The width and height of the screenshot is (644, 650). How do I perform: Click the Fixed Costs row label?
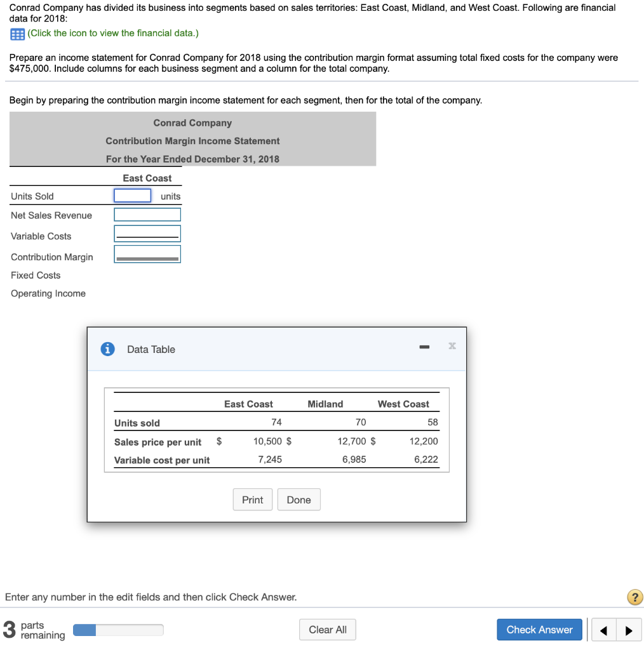(x=36, y=275)
